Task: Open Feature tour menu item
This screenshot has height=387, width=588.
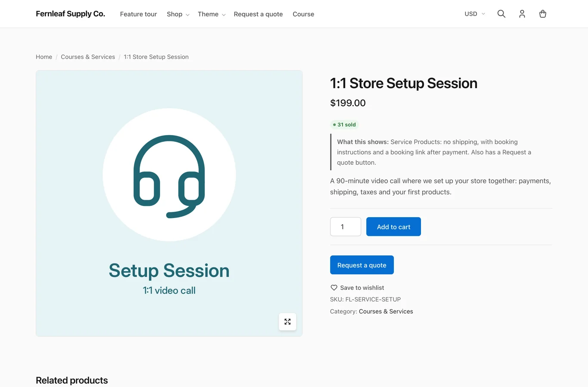Action: [x=139, y=14]
